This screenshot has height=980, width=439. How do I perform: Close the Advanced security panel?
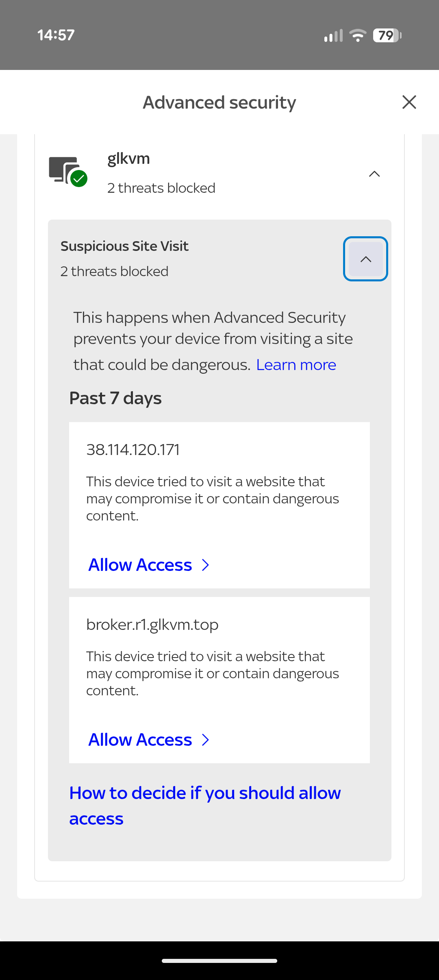pos(409,102)
